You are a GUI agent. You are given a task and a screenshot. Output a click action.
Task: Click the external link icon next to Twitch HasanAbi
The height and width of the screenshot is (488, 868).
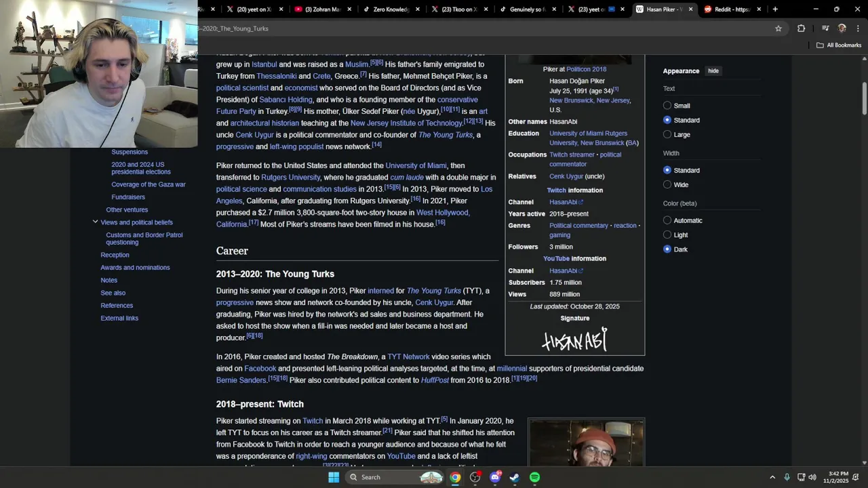[581, 202]
